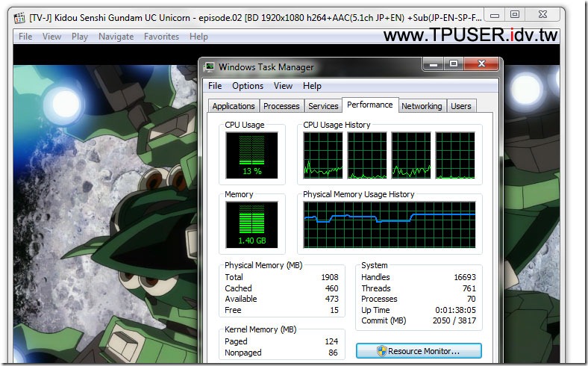Minimize the Windows Task Manager window
The width and height of the screenshot is (588, 366).
tap(434, 64)
